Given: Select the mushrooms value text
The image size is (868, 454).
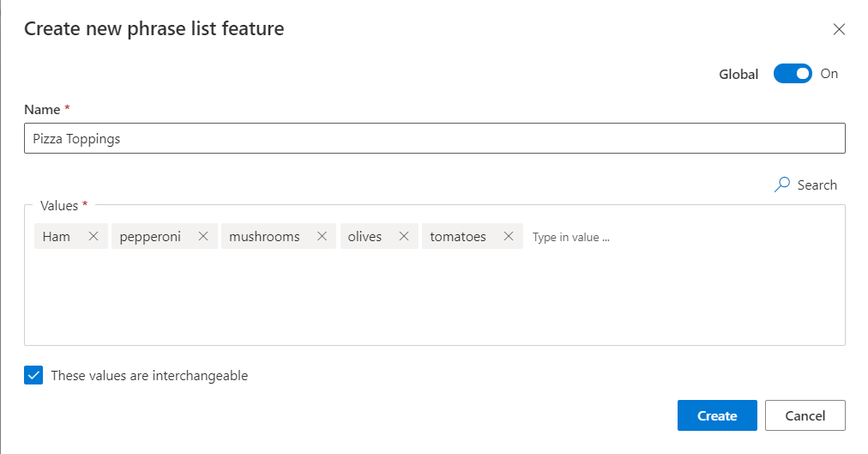Looking at the screenshot, I should [x=264, y=237].
